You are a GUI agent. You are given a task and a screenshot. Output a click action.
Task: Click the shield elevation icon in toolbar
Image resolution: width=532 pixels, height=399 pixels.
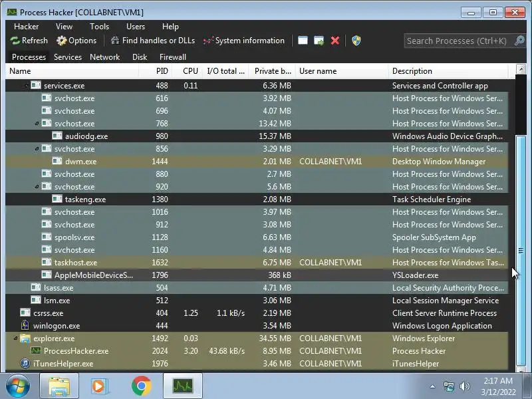click(356, 41)
